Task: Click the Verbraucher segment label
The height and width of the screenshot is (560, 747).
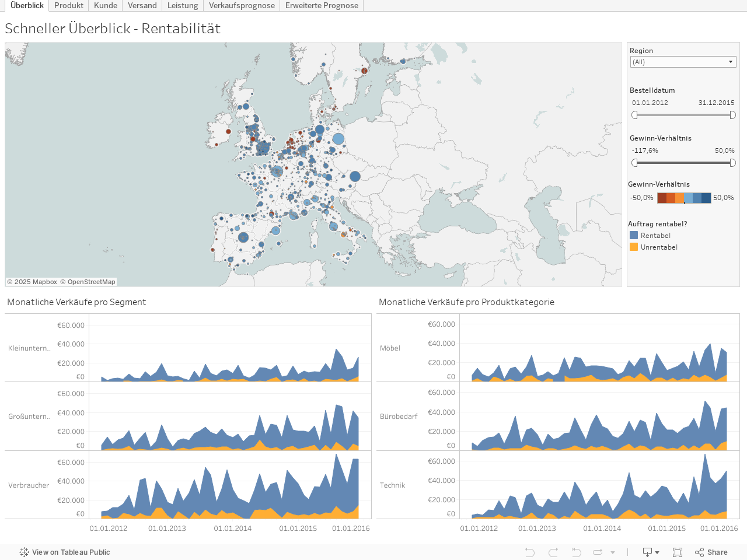Action: click(x=29, y=485)
